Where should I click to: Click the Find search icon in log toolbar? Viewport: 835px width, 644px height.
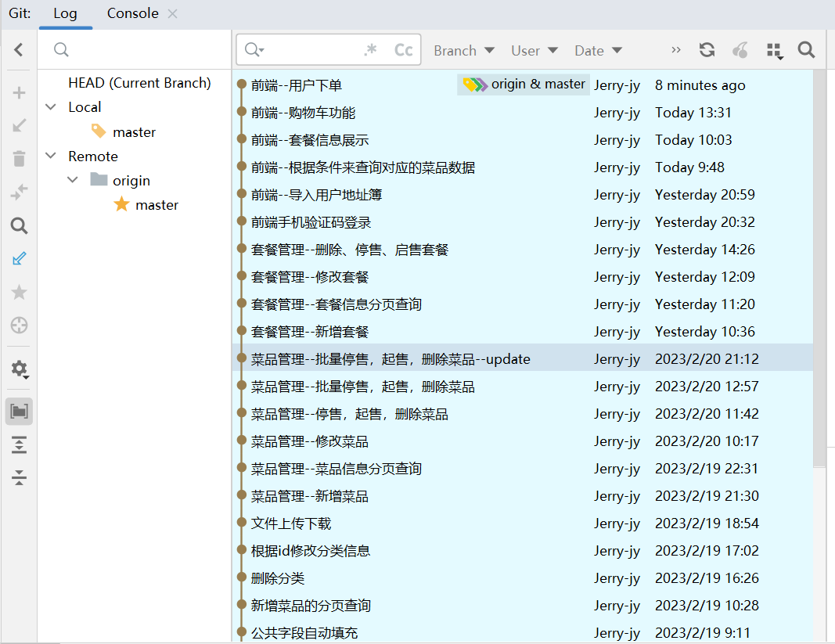click(x=806, y=50)
